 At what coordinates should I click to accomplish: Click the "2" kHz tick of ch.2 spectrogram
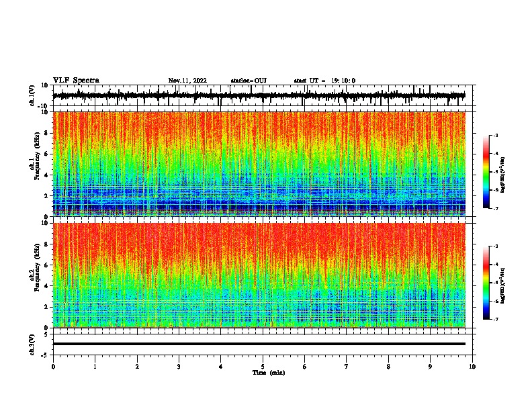point(46,307)
